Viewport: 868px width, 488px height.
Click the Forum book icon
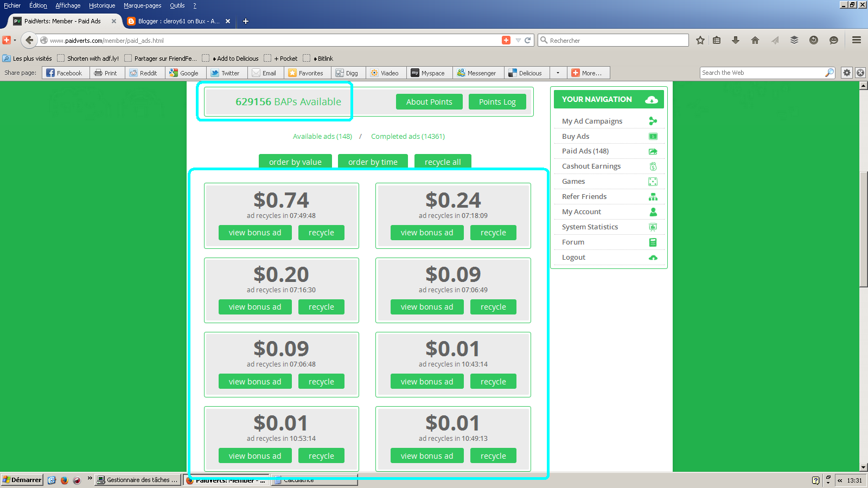653,242
